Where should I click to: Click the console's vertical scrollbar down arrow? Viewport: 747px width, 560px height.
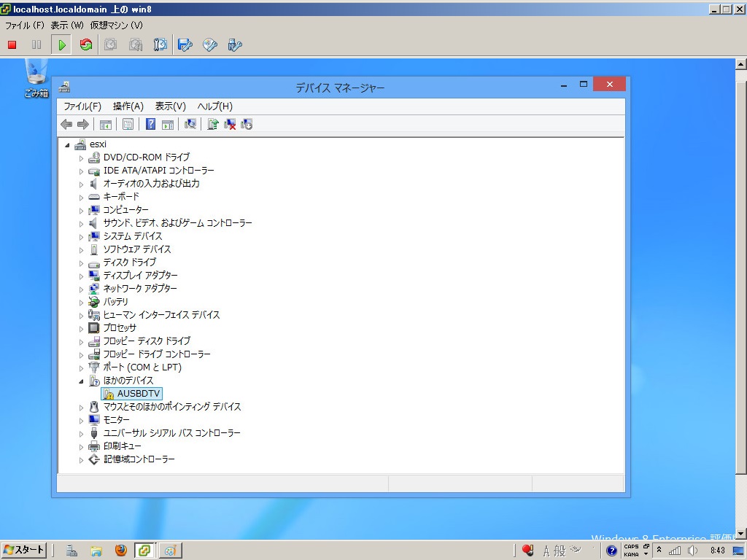click(x=741, y=534)
